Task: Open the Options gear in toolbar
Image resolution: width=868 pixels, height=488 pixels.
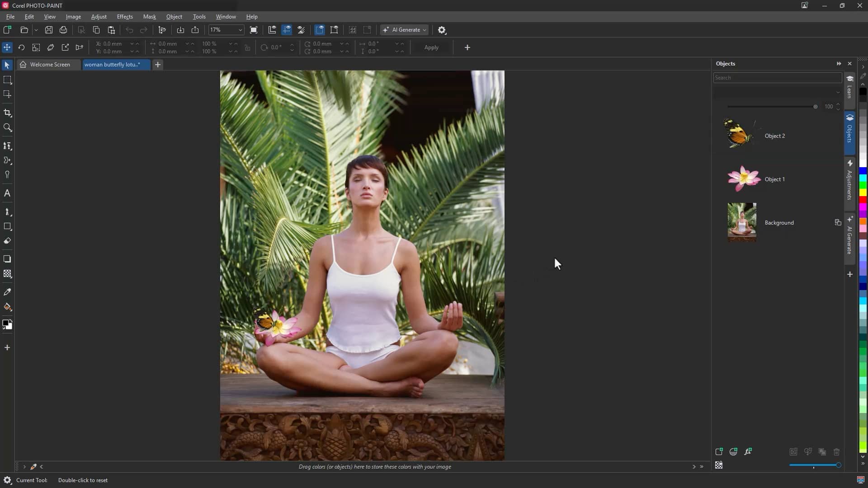Action: click(442, 30)
